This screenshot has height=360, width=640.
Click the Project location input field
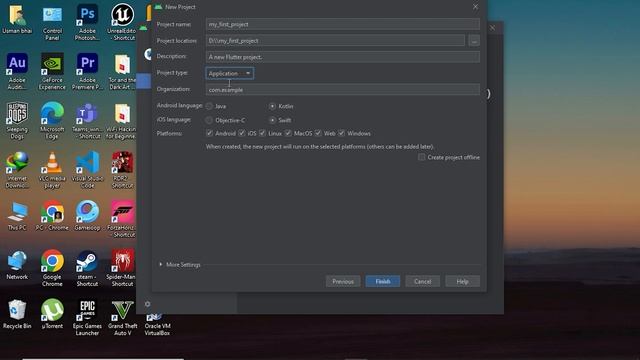[x=335, y=40]
